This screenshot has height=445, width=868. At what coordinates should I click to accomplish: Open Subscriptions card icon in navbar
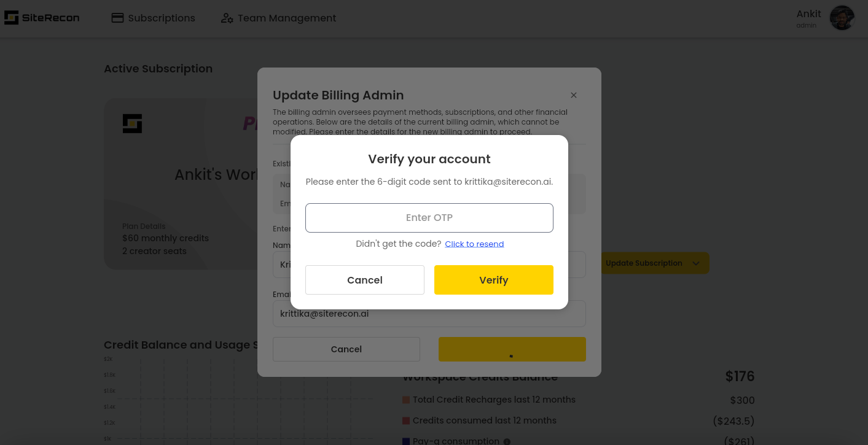(117, 18)
